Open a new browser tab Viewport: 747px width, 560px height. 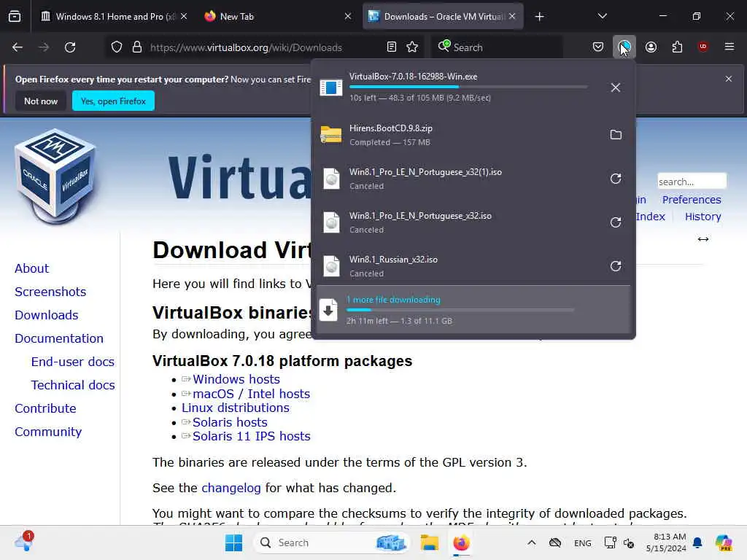coord(539,17)
